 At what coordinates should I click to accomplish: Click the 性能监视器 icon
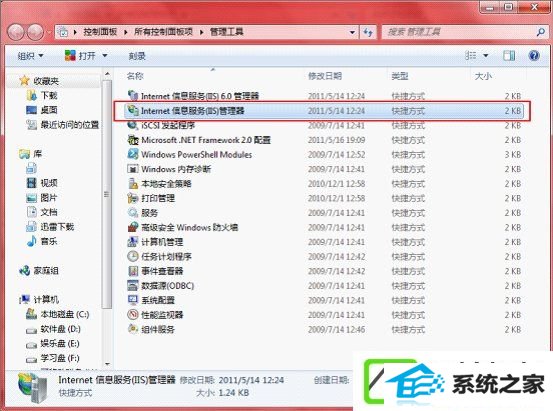[133, 315]
